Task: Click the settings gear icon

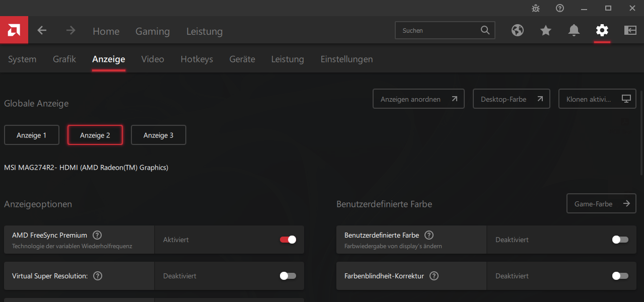Action: [x=602, y=30]
